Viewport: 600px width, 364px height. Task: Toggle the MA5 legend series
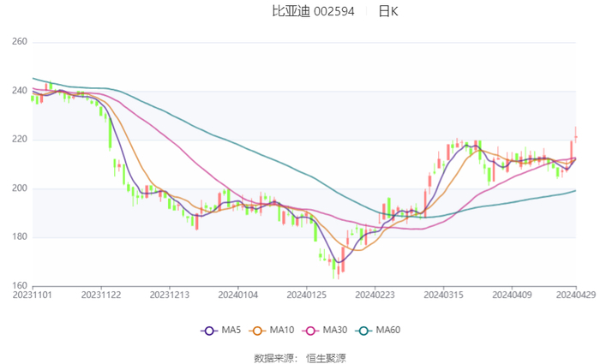(x=220, y=331)
